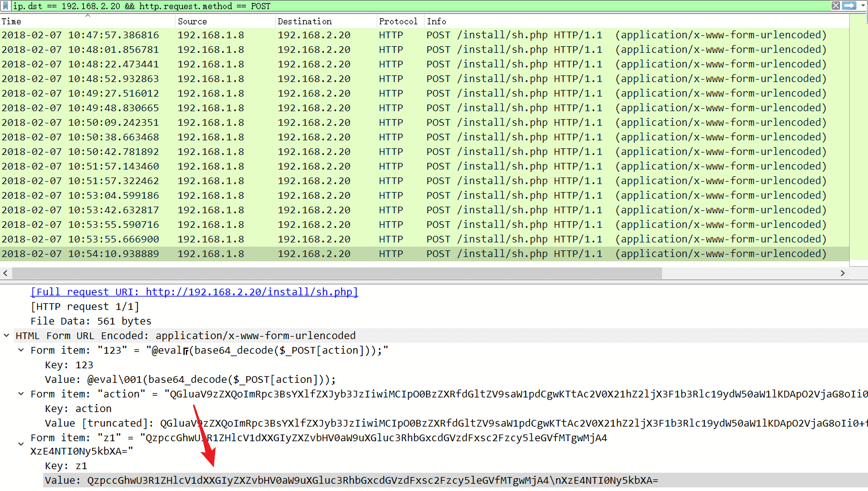The width and height of the screenshot is (868, 491).
Task: Select the packet at 10:50:42.781892
Action: (425, 152)
